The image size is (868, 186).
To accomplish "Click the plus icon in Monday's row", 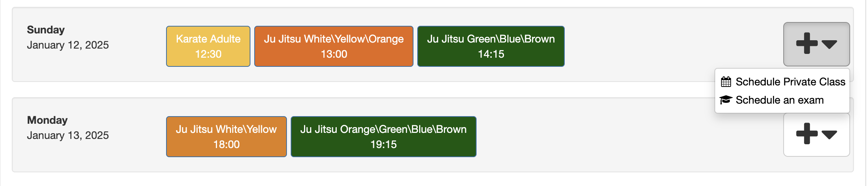I will coord(806,134).
